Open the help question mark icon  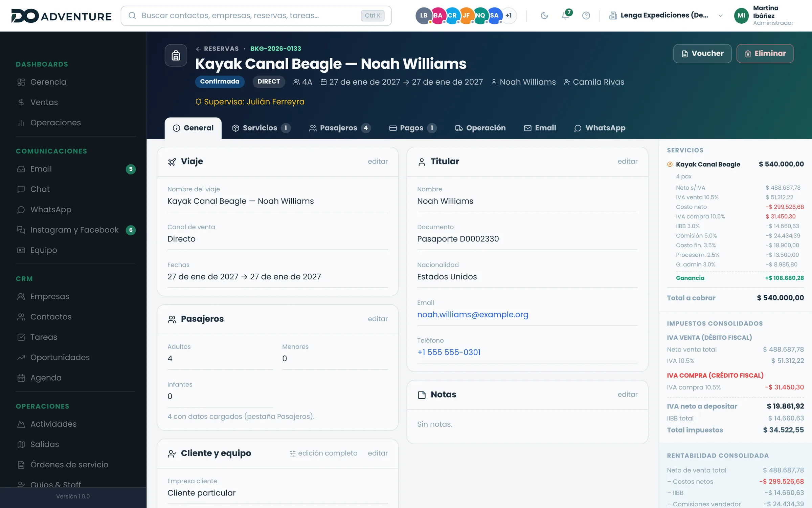[586, 16]
